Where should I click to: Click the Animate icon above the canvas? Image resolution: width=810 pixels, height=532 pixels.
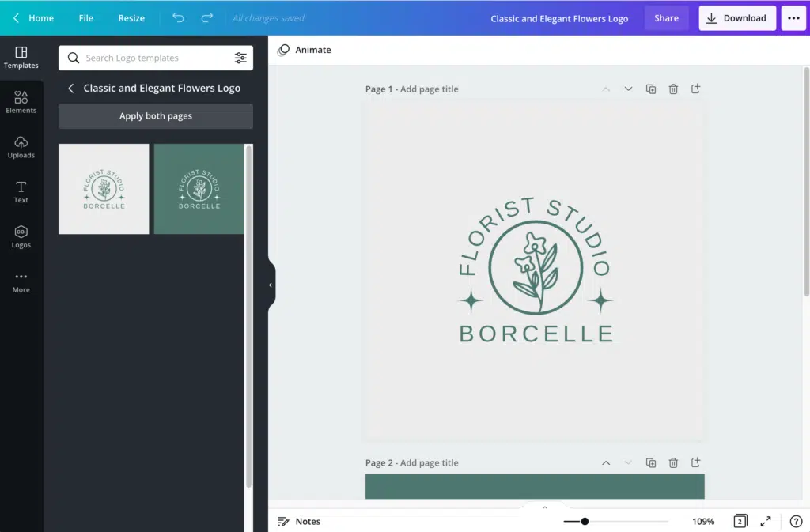[x=283, y=49]
